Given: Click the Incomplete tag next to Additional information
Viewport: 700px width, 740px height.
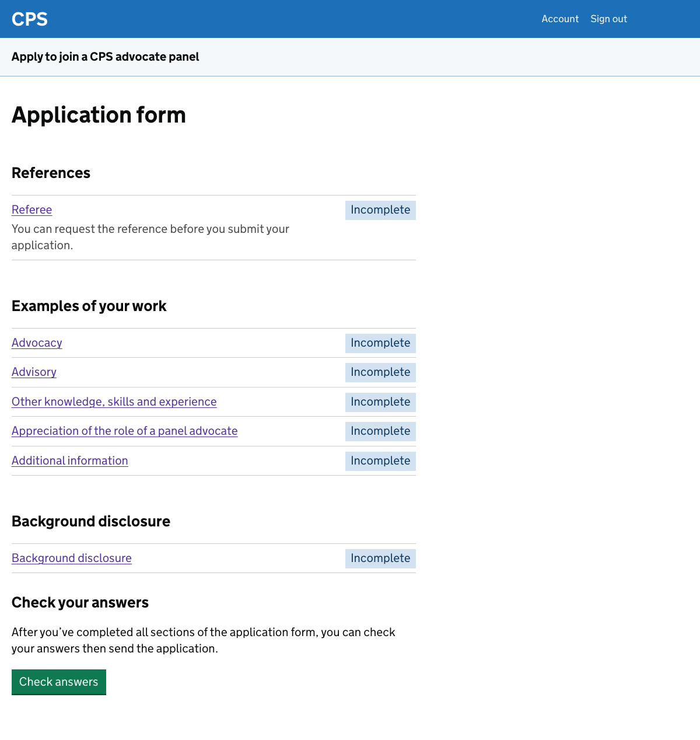Looking at the screenshot, I should click(x=380, y=461).
